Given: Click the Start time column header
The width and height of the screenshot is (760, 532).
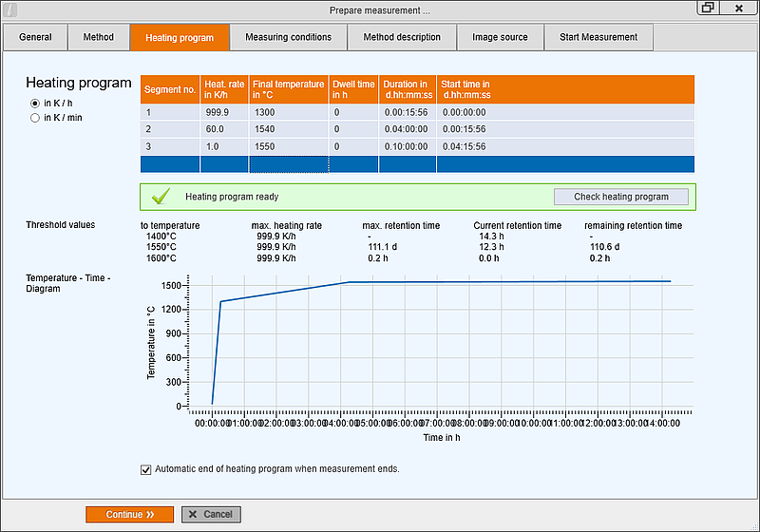Looking at the screenshot, I should pyautogui.click(x=565, y=89).
